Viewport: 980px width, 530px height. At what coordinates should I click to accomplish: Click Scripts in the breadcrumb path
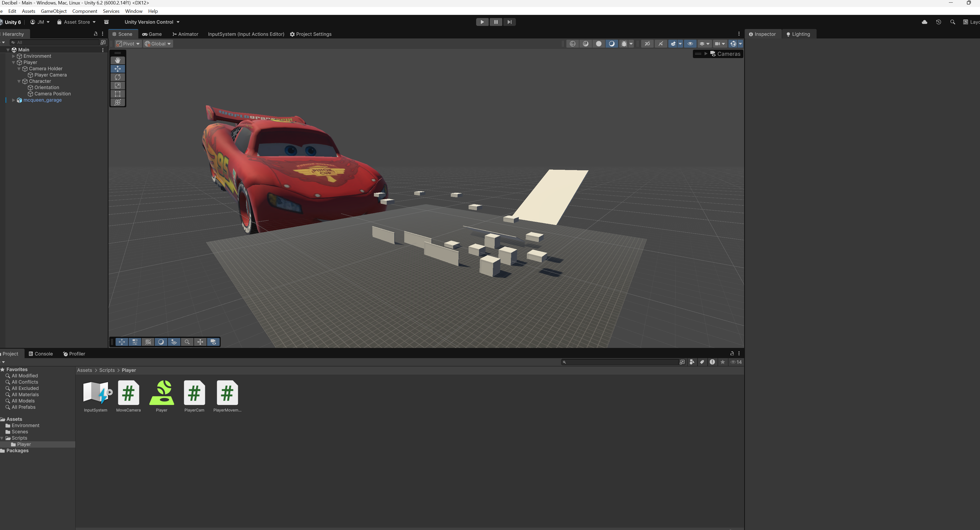[107, 370]
